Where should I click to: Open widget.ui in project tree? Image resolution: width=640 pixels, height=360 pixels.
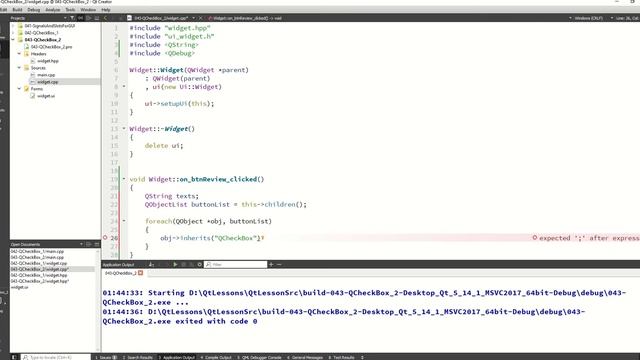click(45, 96)
